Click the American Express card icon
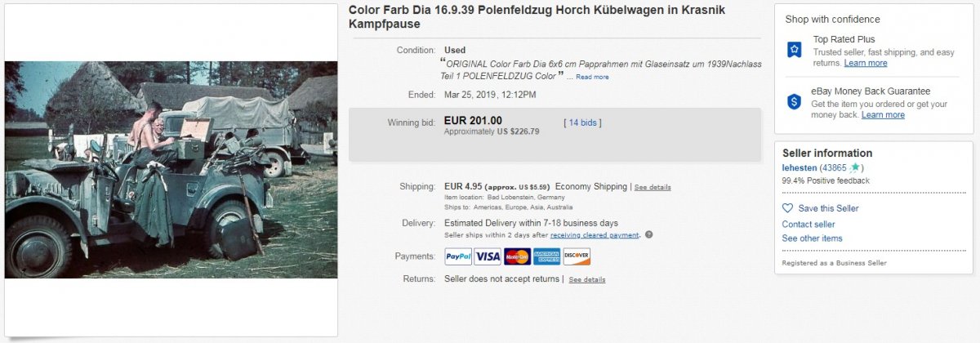The image size is (980, 343). (x=547, y=256)
